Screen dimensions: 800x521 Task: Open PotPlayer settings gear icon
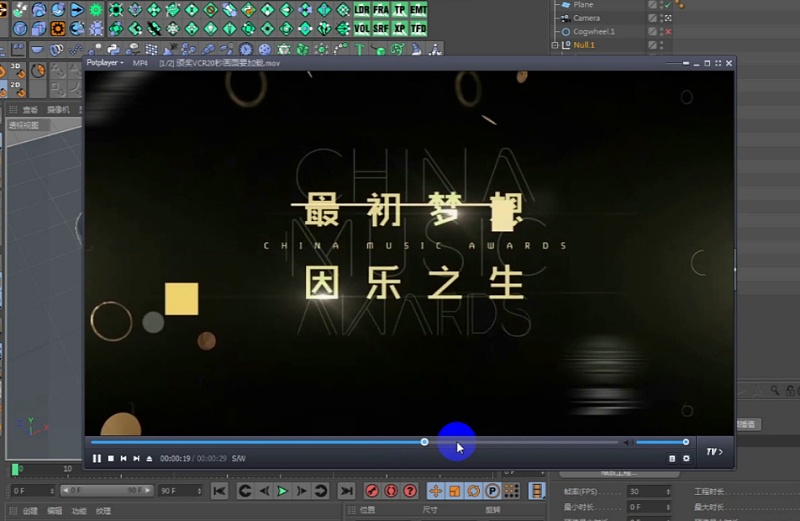(x=686, y=458)
